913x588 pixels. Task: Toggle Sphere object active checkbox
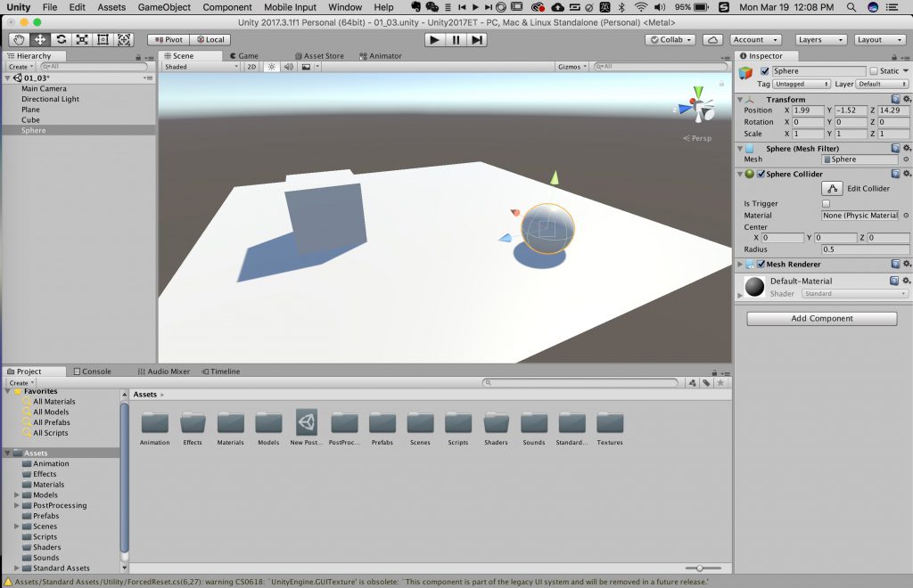pyautogui.click(x=764, y=71)
